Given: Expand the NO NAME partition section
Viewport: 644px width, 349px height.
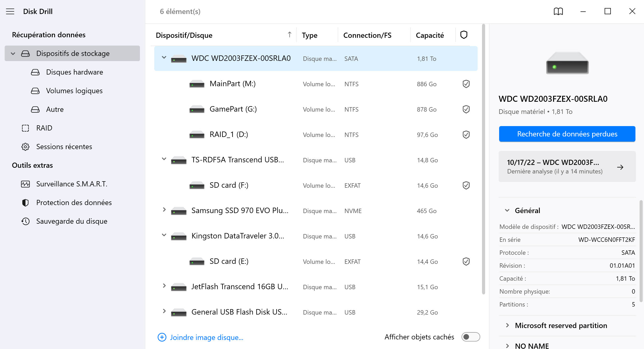Looking at the screenshot, I should coord(507,346).
